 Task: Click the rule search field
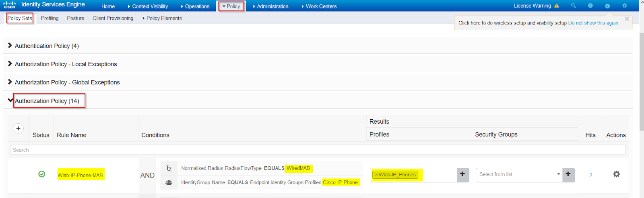(x=318, y=150)
